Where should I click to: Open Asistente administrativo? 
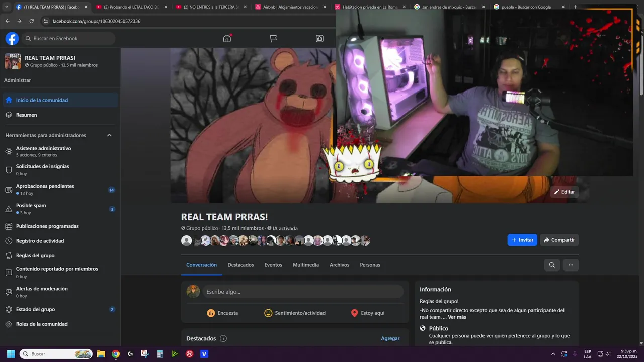pos(60,151)
